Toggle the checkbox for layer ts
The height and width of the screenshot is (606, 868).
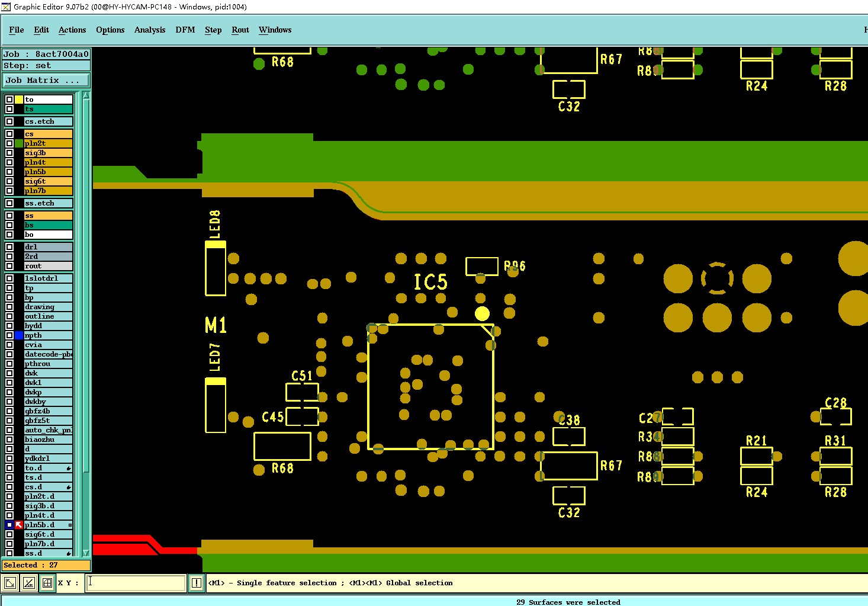click(9, 109)
